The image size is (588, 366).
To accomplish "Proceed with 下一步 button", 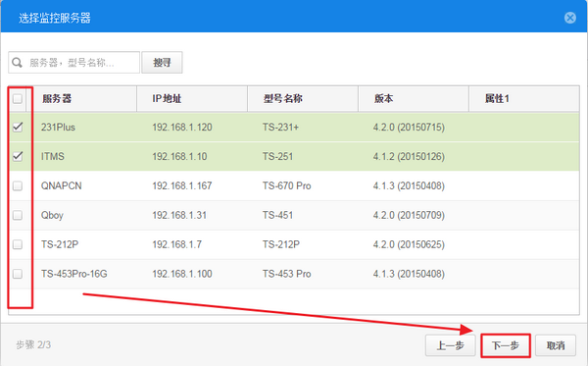I will tap(506, 345).
